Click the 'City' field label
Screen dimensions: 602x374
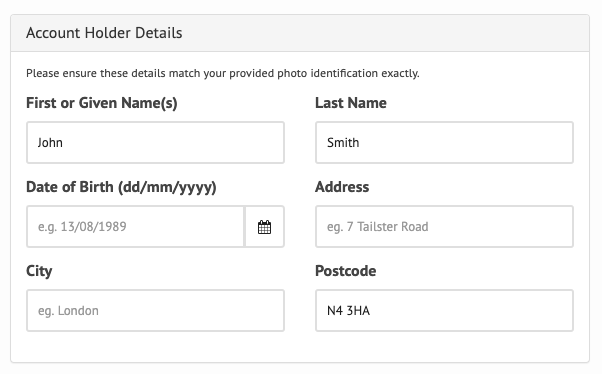(39, 271)
